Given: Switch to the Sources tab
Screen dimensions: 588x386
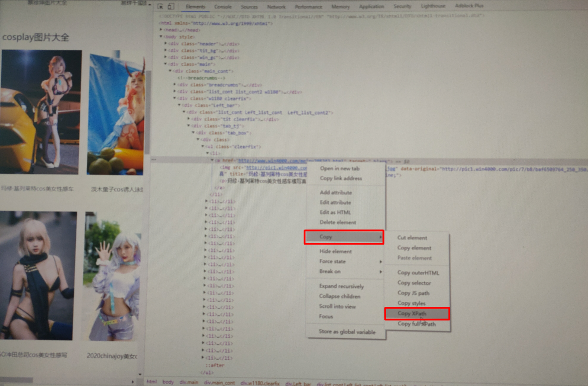Looking at the screenshot, I should [x=249, y=6].
